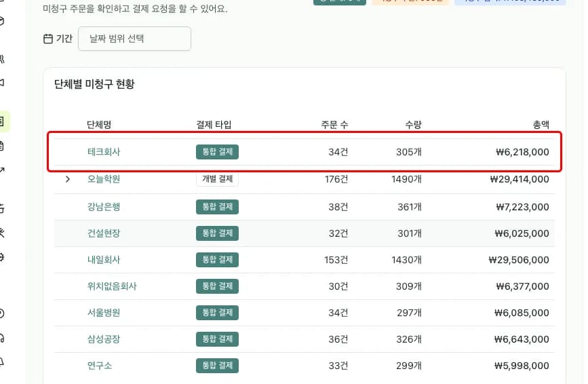Open the 건설현장 organization link
Viewport: 588px width, 384px height.
tap(104, 233)
